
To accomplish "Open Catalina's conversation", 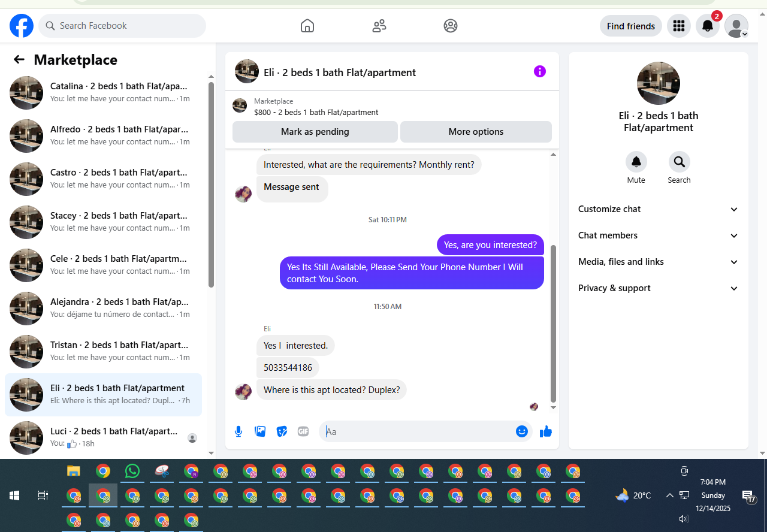I will 103,93.
